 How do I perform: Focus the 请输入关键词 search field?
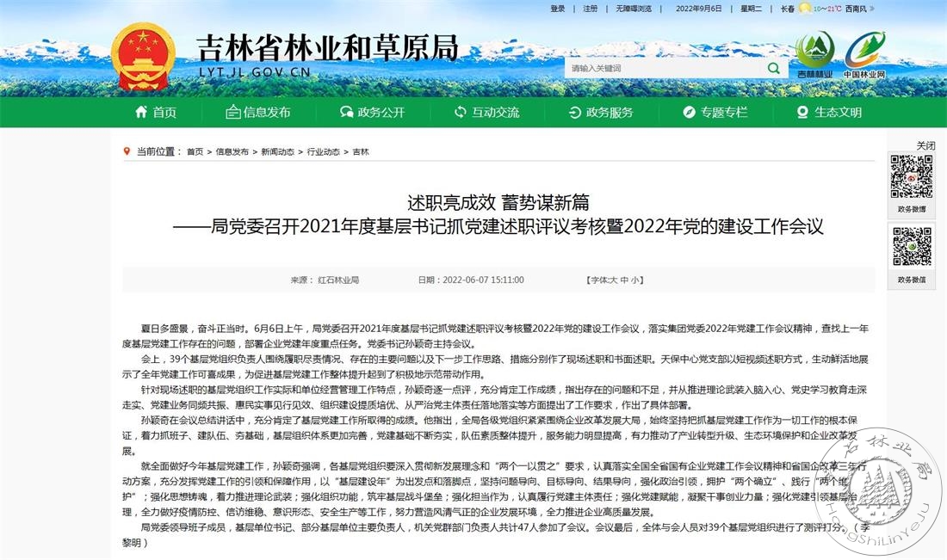665,68
